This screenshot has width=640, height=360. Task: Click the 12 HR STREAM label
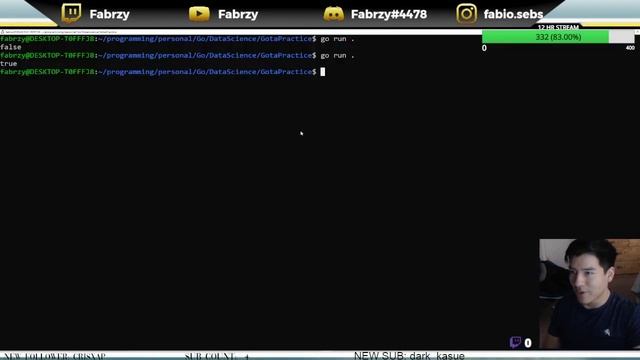pos(558,27)
